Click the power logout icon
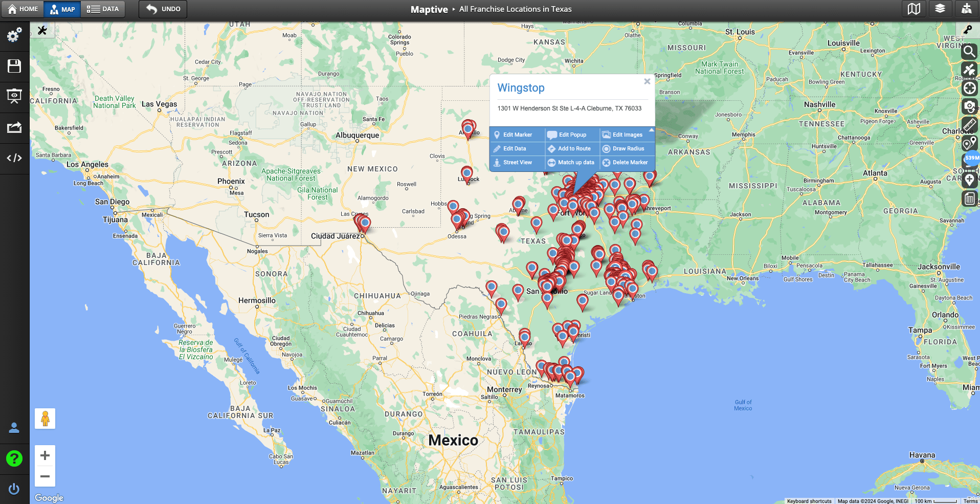This screenshot has width=980, height=504. click(x=14, y=489)
